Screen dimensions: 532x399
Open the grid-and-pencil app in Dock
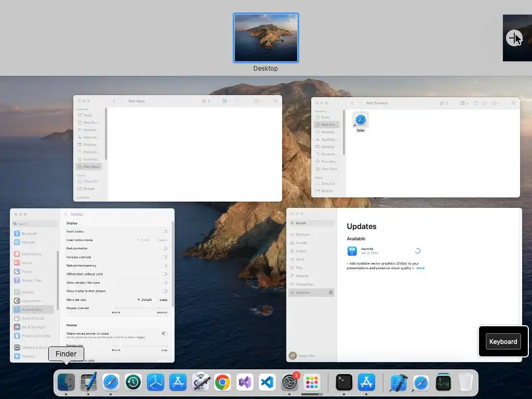pos(88,382)
